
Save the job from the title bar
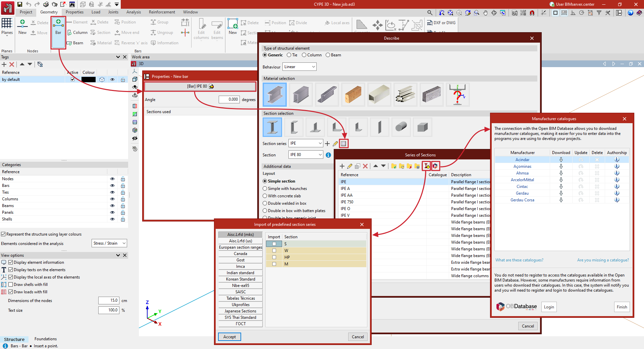tap(20, 4)
